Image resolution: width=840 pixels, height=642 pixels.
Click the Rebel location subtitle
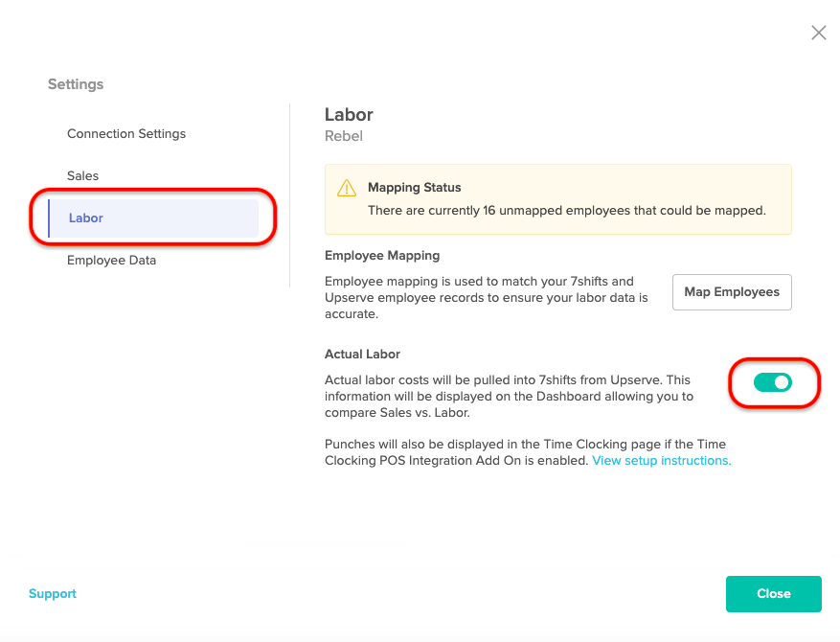[x=344, y=136]
